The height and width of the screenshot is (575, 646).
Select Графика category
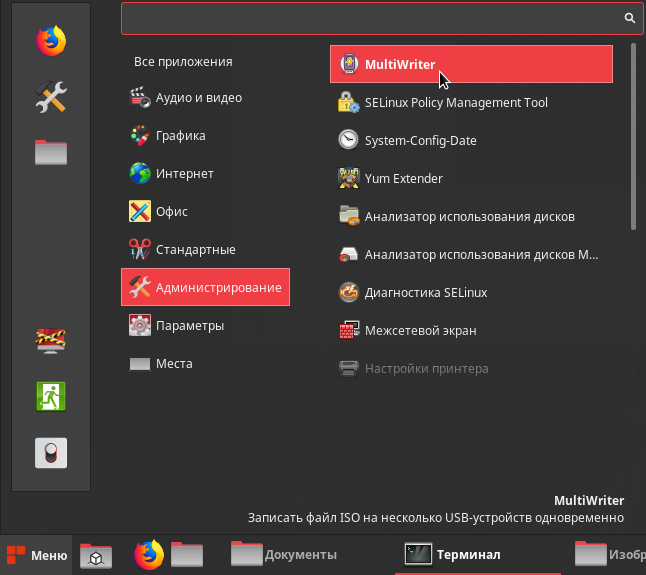point(205,136)
